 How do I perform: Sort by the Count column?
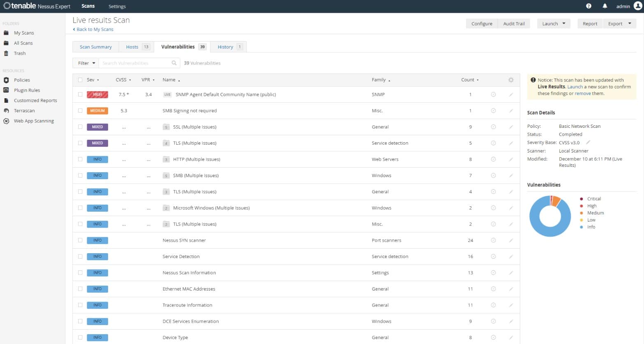[470, 80]
